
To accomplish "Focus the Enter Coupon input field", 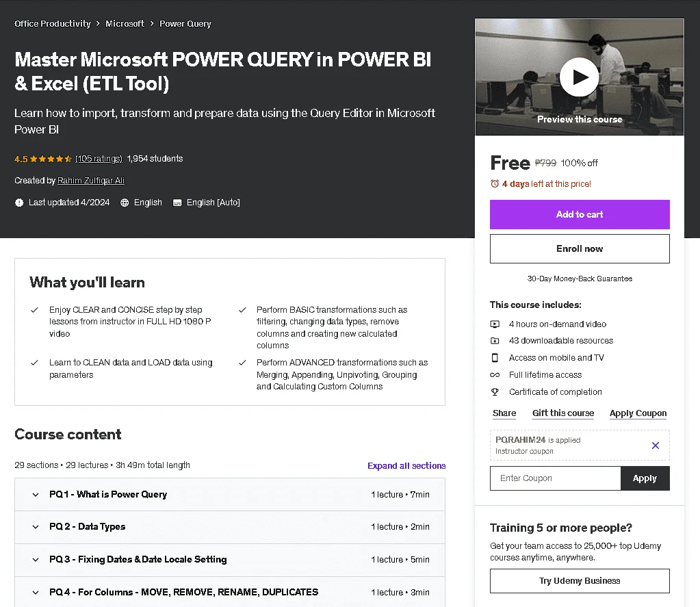I will (555, 478).
